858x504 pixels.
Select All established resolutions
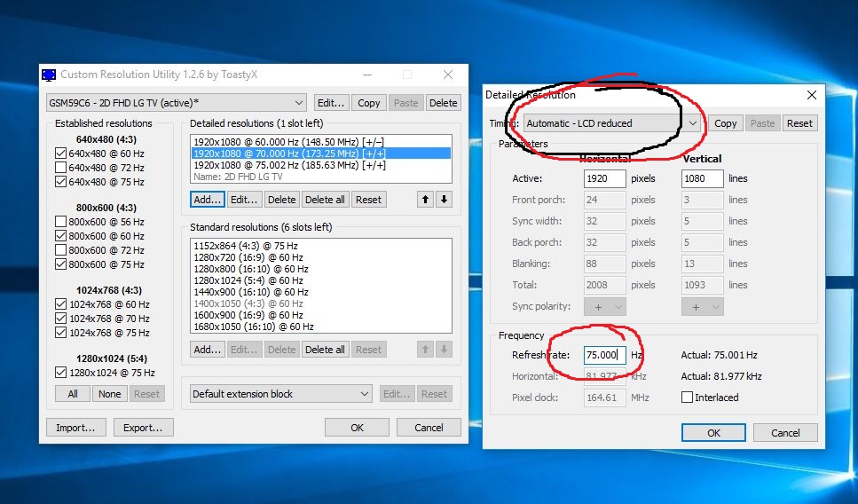click(x=73, y=394)
